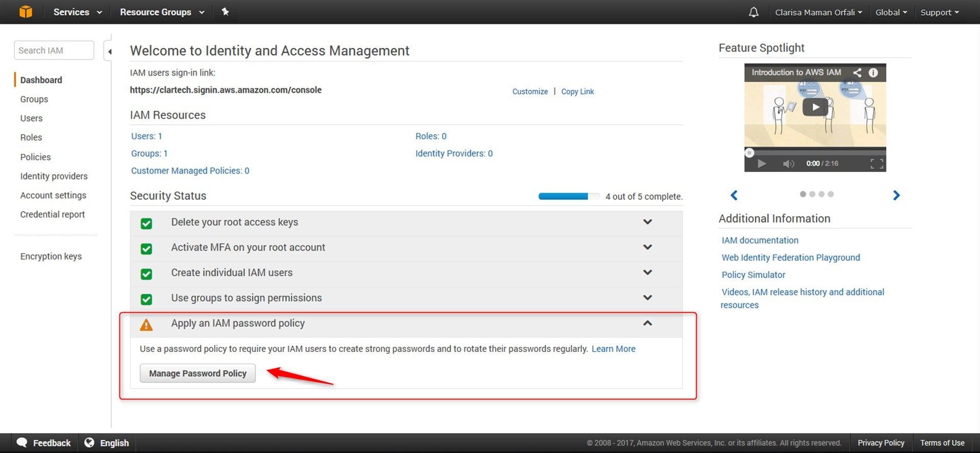Expand Create individual IAM users section
Image resolution: width=980 pixels, height=453 pixels.
(647, 272)
